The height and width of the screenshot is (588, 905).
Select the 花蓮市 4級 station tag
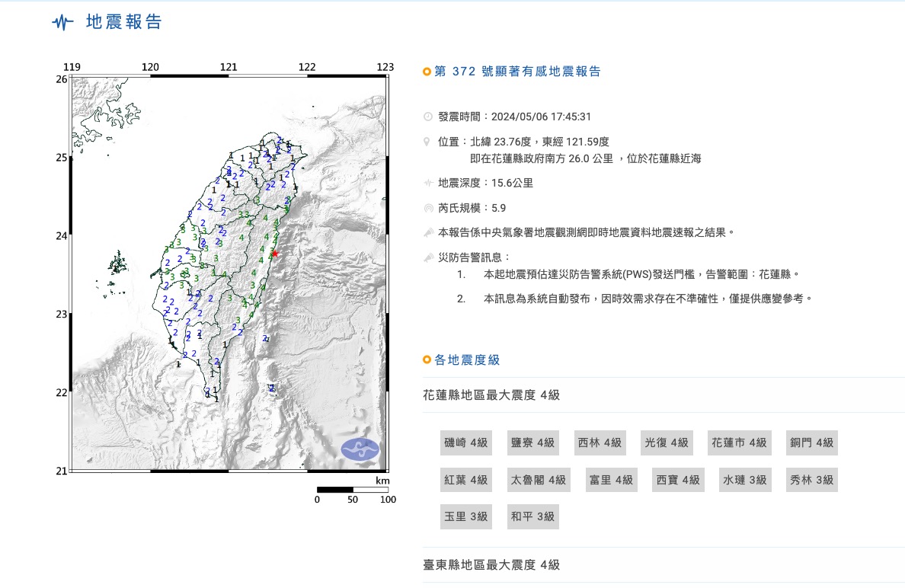tap(738, 443)
